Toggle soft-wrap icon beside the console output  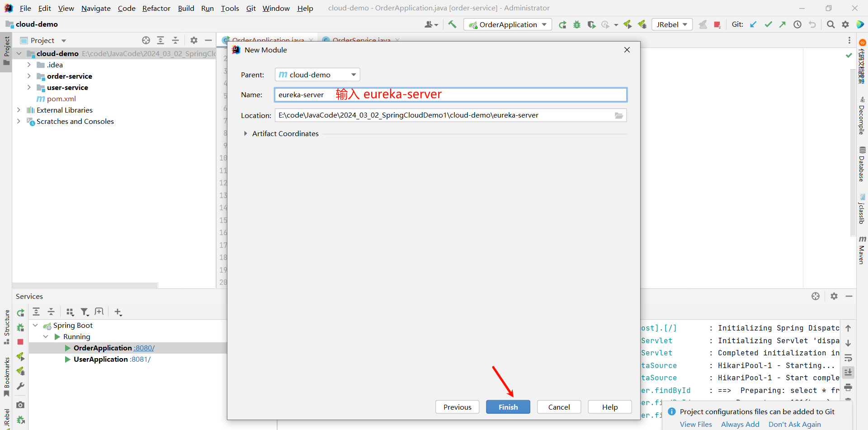pos(849,358)
